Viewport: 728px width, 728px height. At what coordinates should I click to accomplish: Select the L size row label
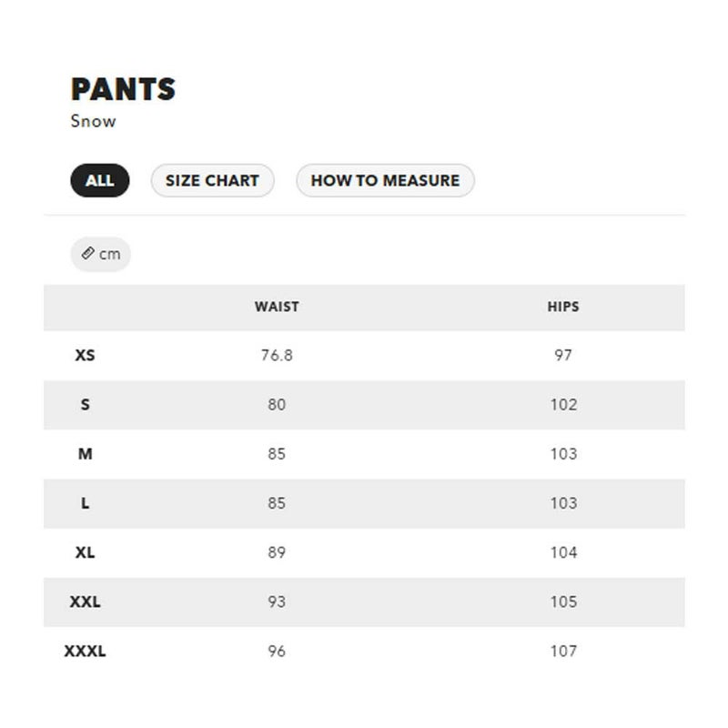coord(85,502)
